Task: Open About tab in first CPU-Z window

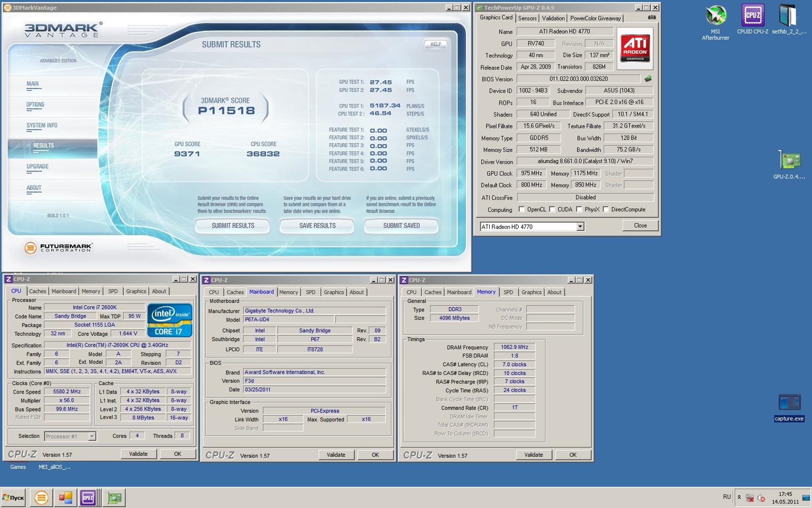Action: tap(159, 292)
